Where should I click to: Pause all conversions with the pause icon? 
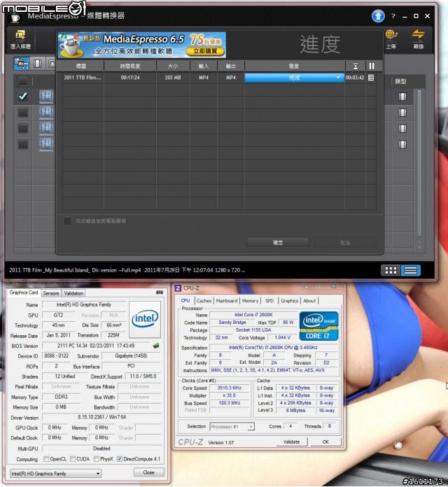(x=372, y=66)
